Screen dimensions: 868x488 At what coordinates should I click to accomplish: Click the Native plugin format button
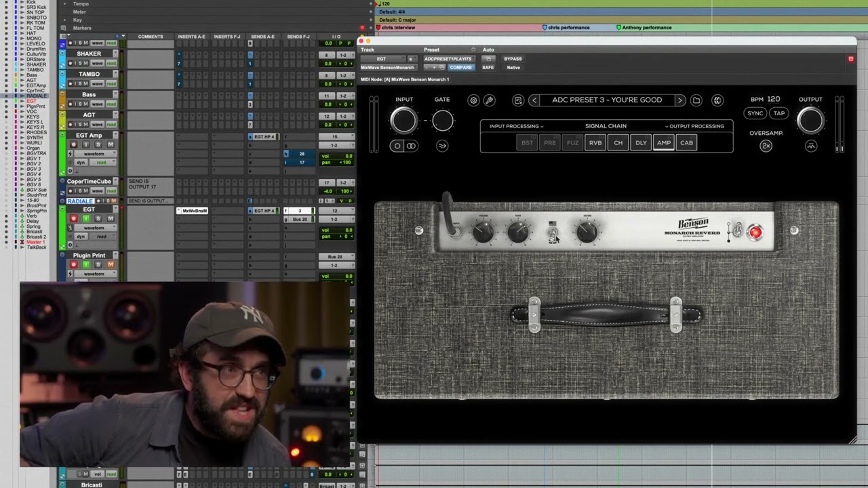coord(513,67)
